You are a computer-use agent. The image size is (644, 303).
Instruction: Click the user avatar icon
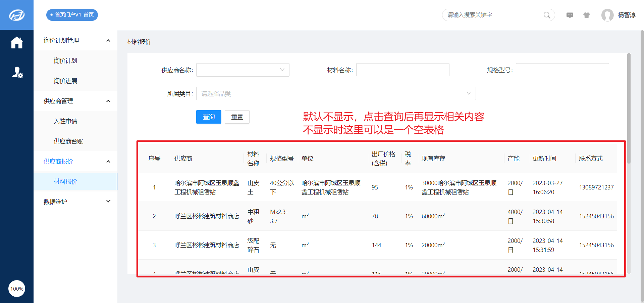607,15
